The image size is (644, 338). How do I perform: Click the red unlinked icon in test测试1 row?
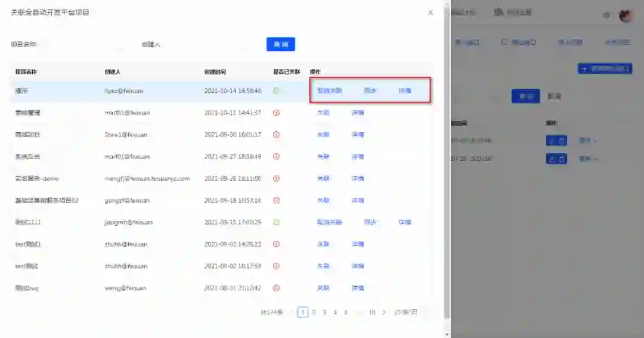point(277,244)
